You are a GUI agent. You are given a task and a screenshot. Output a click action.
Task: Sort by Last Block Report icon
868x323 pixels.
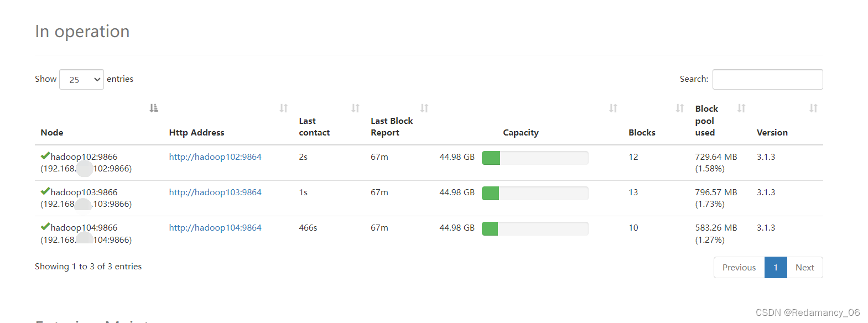[424, 108]
